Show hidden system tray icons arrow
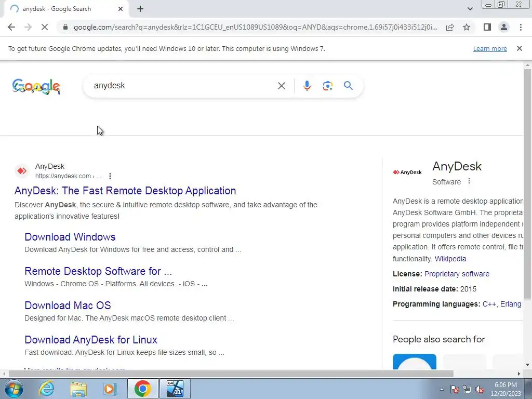Viewport: 532px width, 399px height. coord(442,389)
